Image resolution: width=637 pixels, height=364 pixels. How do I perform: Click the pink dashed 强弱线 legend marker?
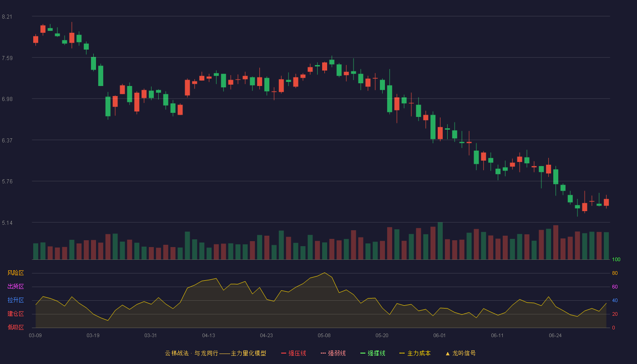[x=323, y=353]
